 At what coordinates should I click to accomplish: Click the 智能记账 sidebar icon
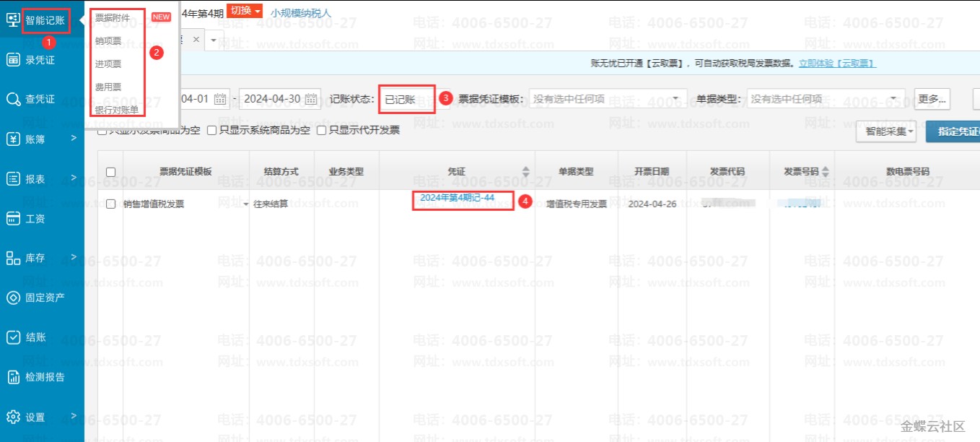click(12, 20)
